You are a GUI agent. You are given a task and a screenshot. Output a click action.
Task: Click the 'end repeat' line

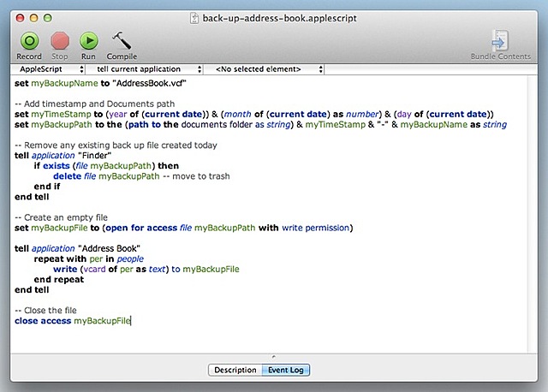pyautogui.click(x=59, y=280)
